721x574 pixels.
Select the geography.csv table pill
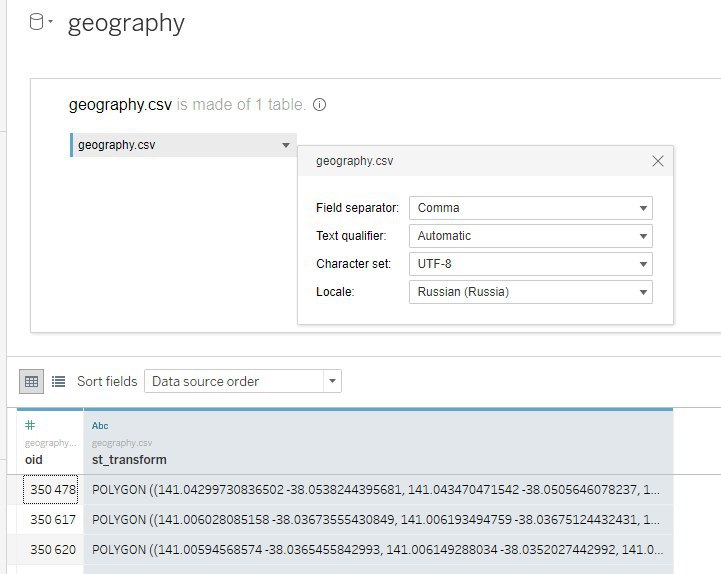pyautogui.click(x=183, y=145)
